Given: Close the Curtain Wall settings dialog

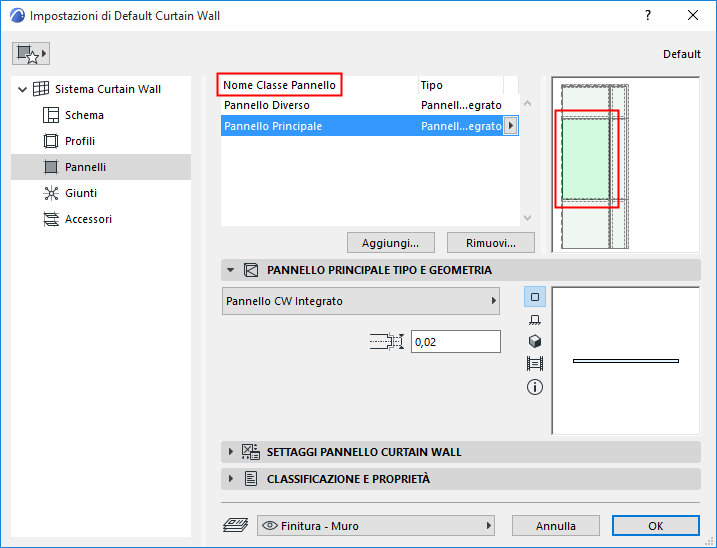Looking at the screenshot, I should tap(693, 16).
